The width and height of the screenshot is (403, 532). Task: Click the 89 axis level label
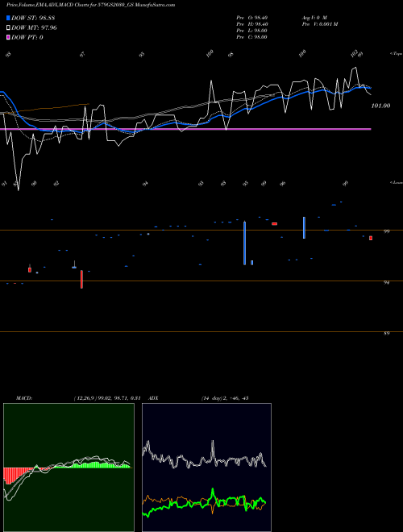pyautogui.click(x=386, y=334)
